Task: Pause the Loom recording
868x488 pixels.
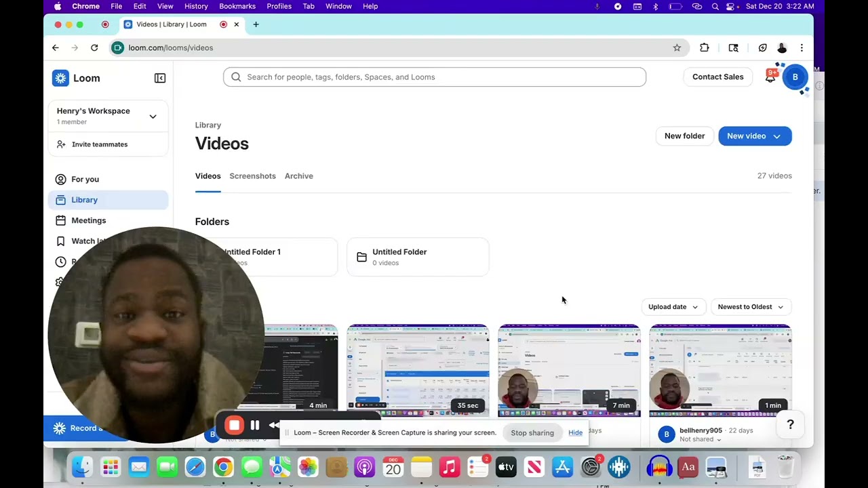Action: [x=255, y=425]
